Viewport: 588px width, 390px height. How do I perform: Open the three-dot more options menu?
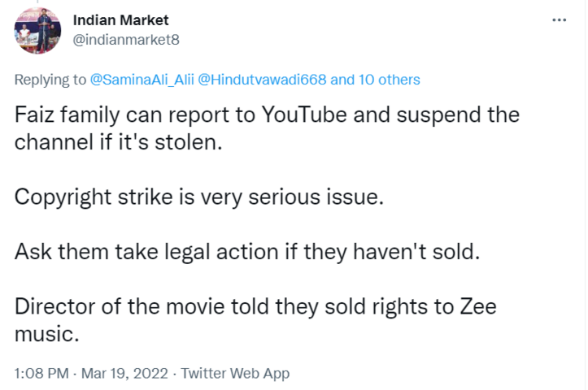point(558,19)
